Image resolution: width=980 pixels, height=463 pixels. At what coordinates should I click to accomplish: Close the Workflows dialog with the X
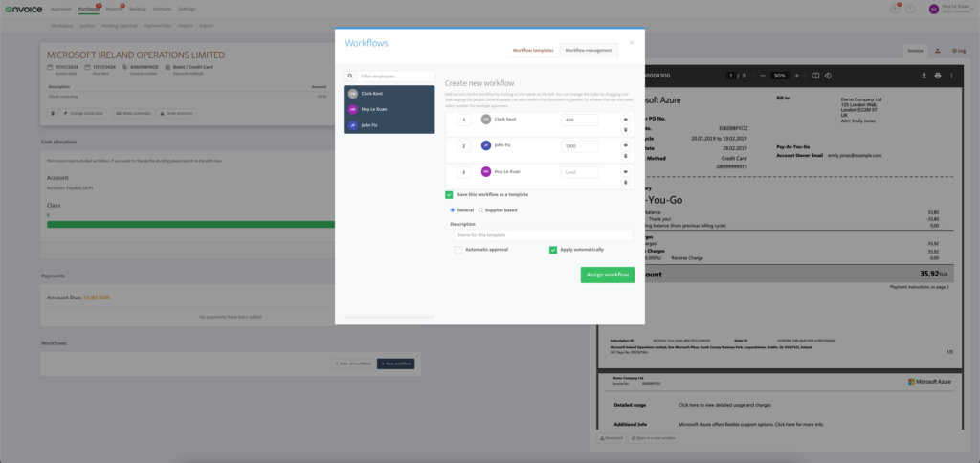632,43
